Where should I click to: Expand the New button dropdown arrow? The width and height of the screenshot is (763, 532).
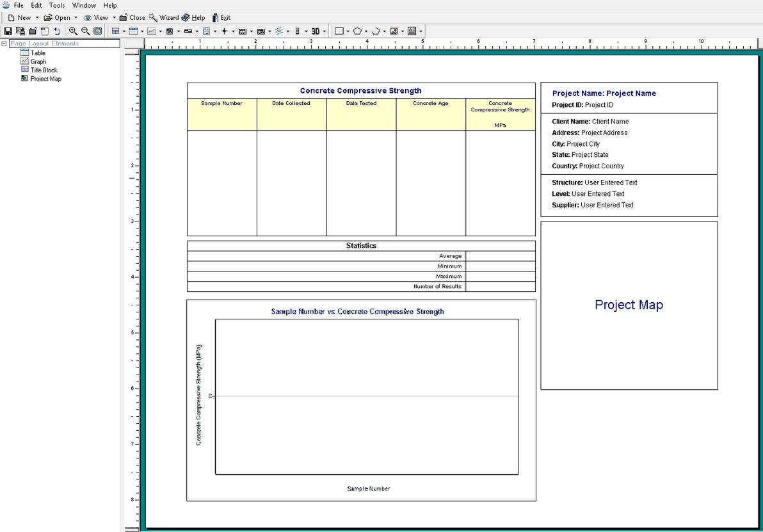37,17
